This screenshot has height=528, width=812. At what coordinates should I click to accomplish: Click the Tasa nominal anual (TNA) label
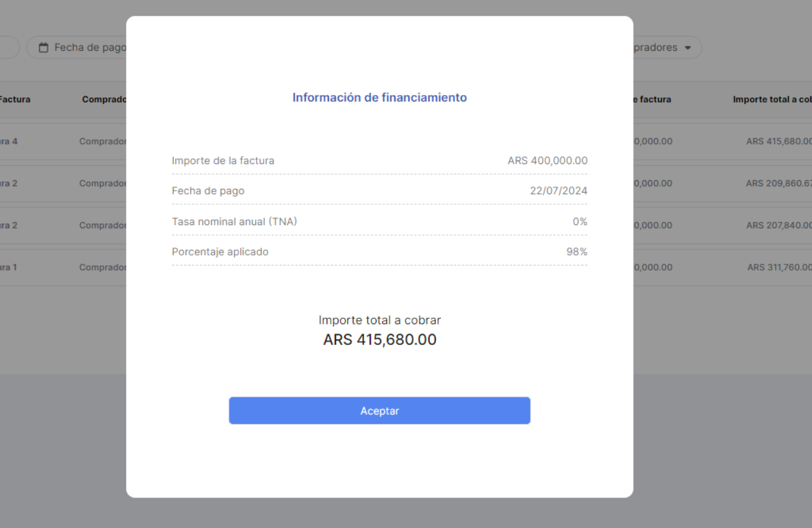point(235,221)
